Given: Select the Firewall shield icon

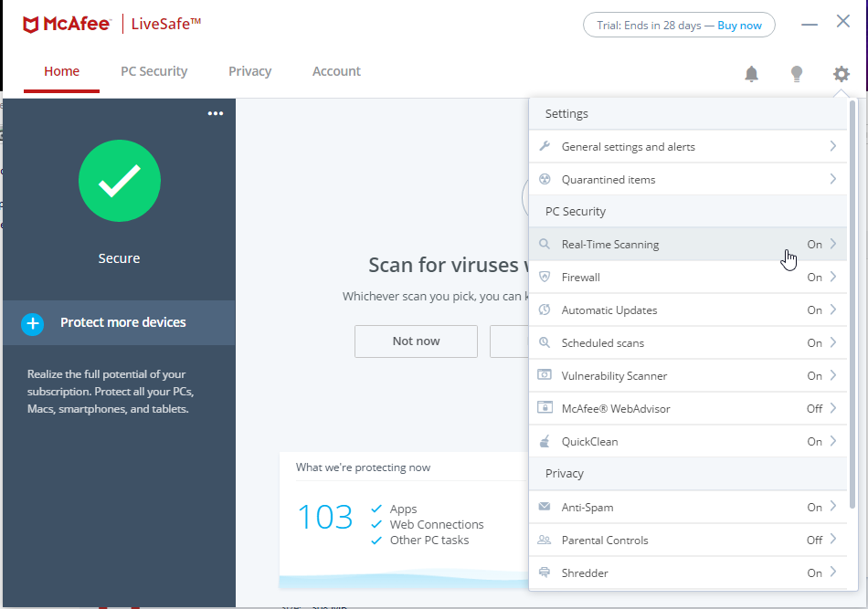Looking at the screenshot, I should 544,277.
